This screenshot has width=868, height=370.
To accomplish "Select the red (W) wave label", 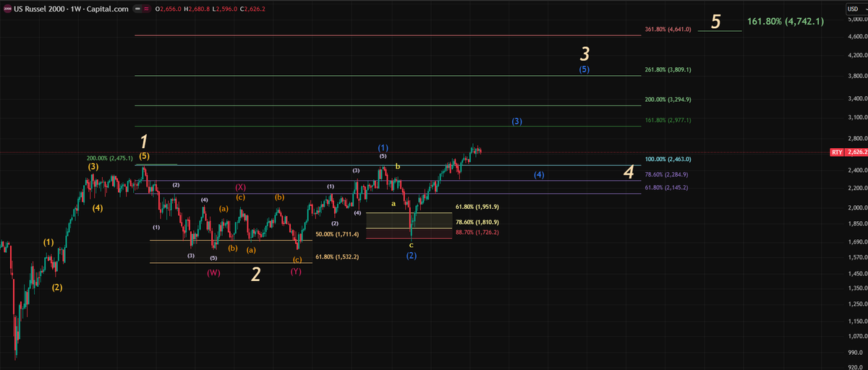I will (x=213, y=272).
